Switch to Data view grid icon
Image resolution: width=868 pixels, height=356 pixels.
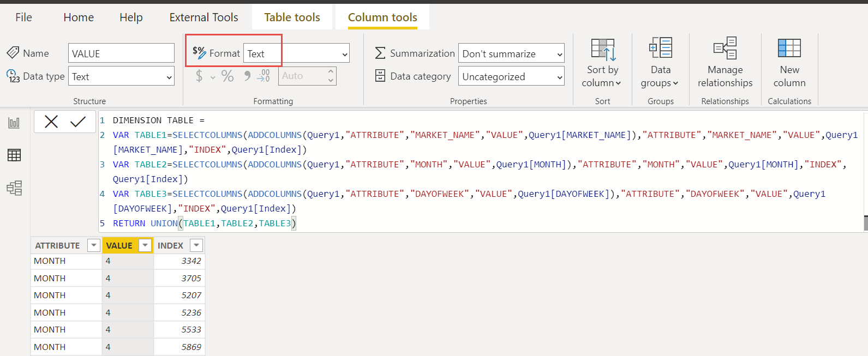pos(14,155)
